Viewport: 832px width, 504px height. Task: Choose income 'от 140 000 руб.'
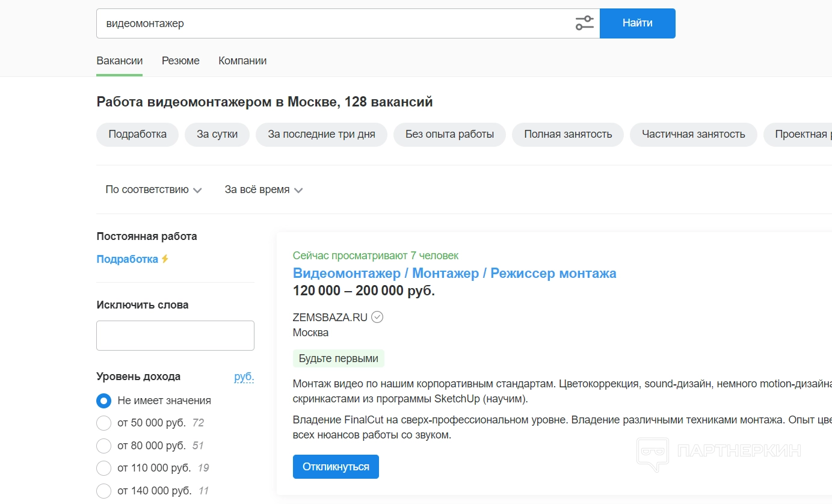pyautogui.click(x=104, y=491)
